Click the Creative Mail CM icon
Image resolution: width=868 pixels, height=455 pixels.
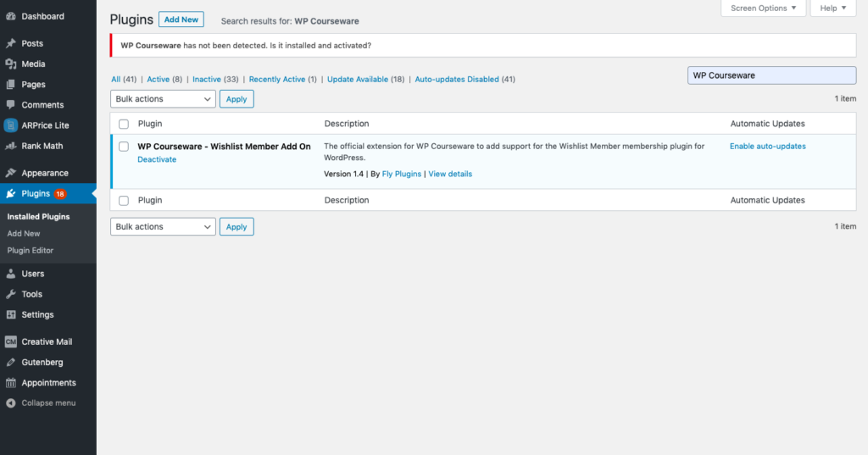10,341
